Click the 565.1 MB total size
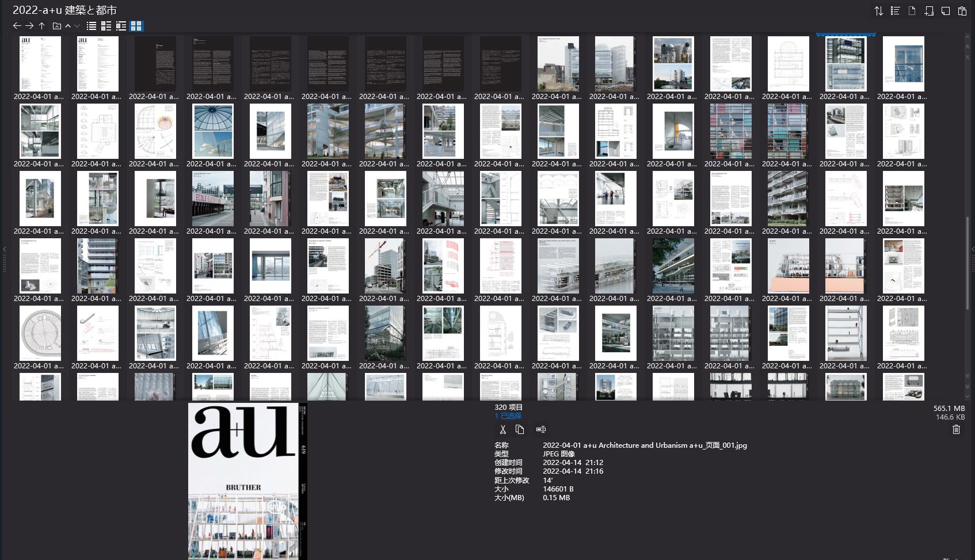975x560 pixels. pyautogui.click(x=949, y=408)
